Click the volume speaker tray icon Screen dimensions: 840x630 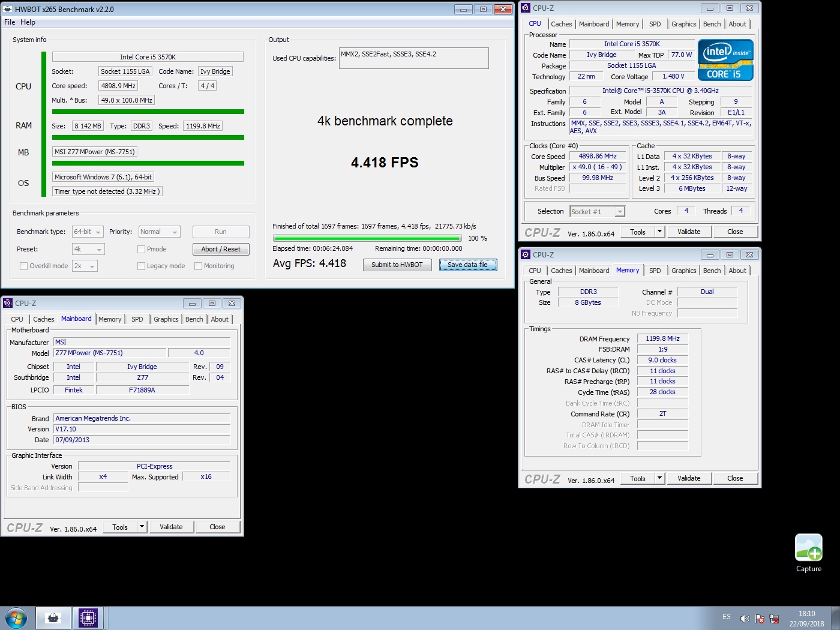tap(745, 618)
